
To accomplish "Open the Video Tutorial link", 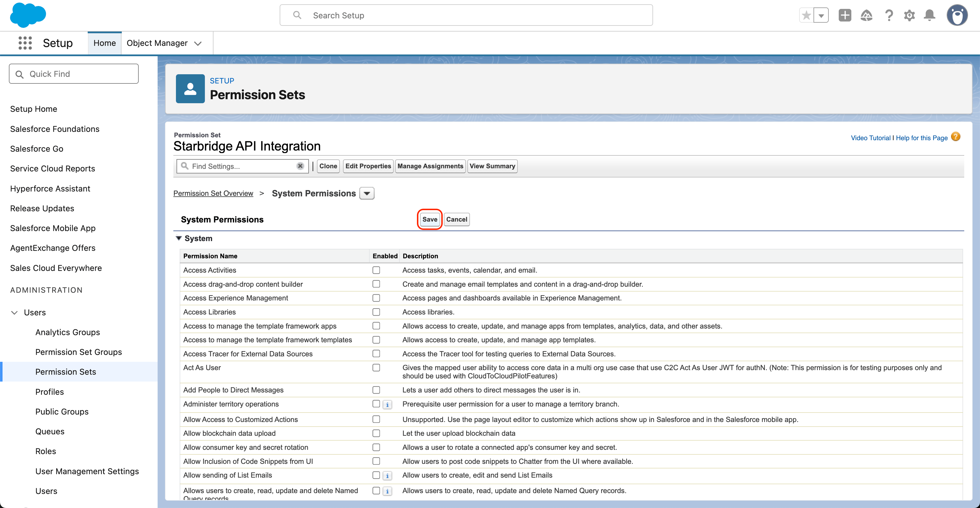I will 871,138.
